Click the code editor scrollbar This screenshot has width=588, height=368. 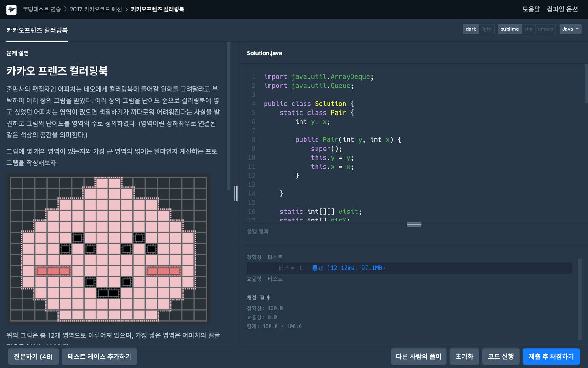pos(586,84)
